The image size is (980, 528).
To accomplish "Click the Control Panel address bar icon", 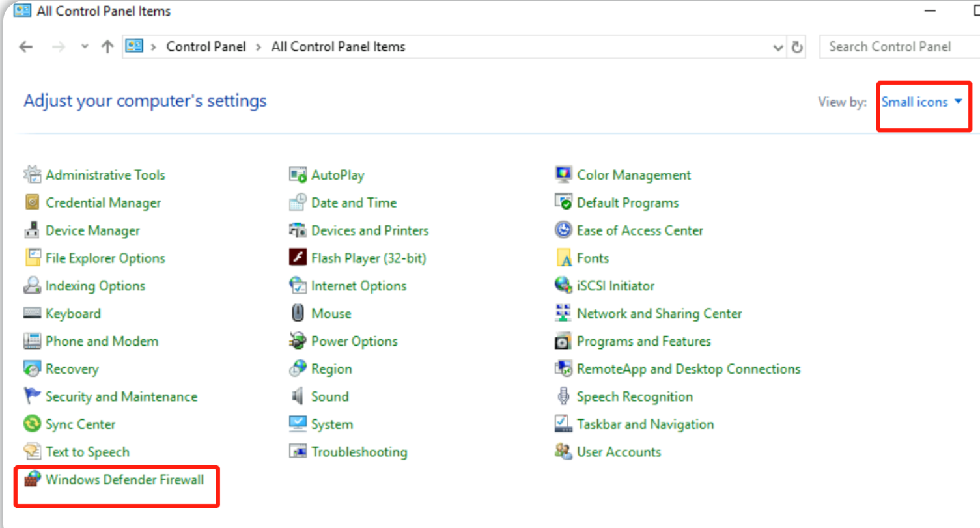I will click(x=134, y=46).
